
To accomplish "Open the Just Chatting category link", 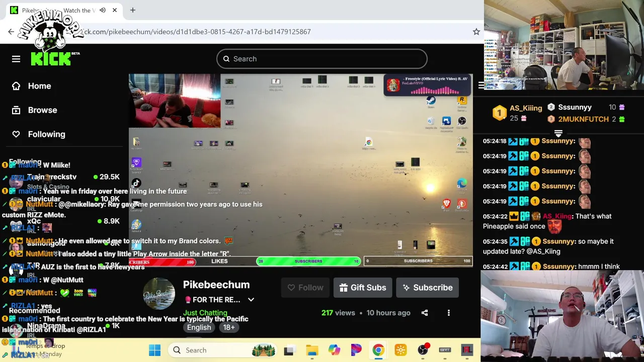I will pyautogui.click(x=205, y=313).
